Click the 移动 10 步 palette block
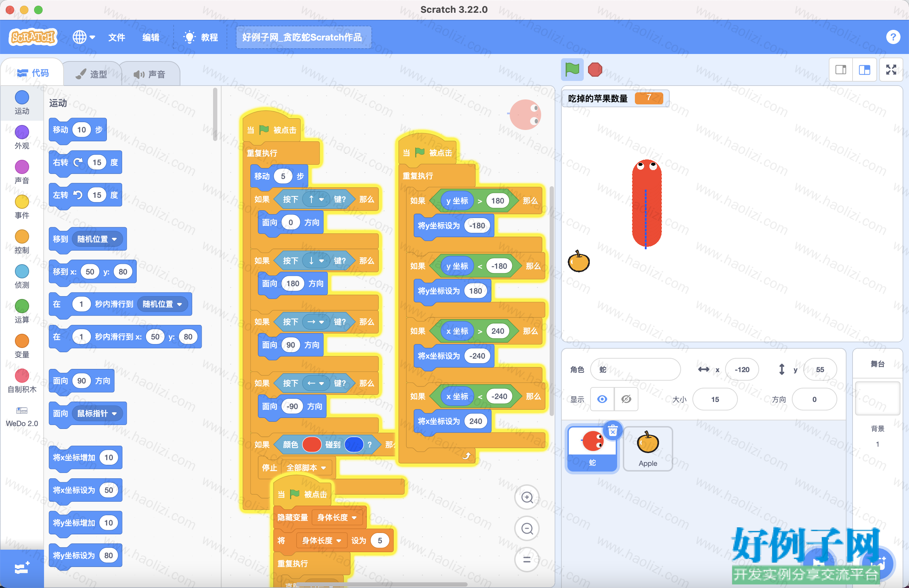The height and width of the screenshot is (588, 909). pyautogui.click(x=78, y=130)
